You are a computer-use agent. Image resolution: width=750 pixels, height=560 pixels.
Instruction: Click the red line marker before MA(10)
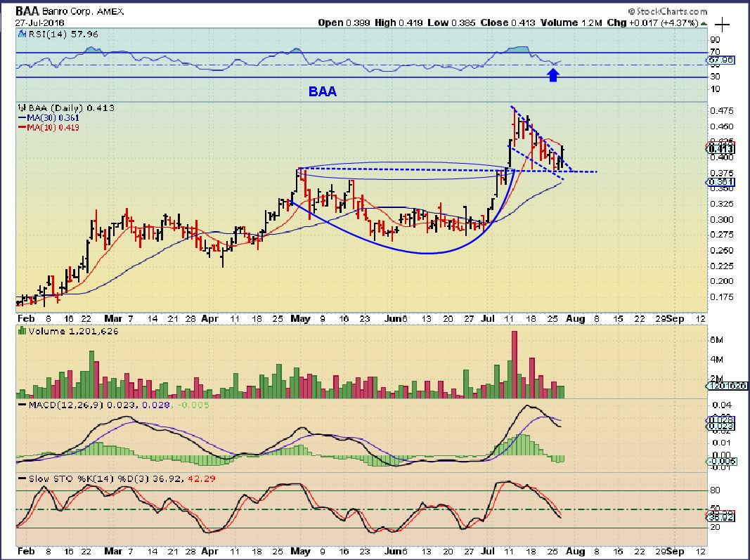coord(22,127)
